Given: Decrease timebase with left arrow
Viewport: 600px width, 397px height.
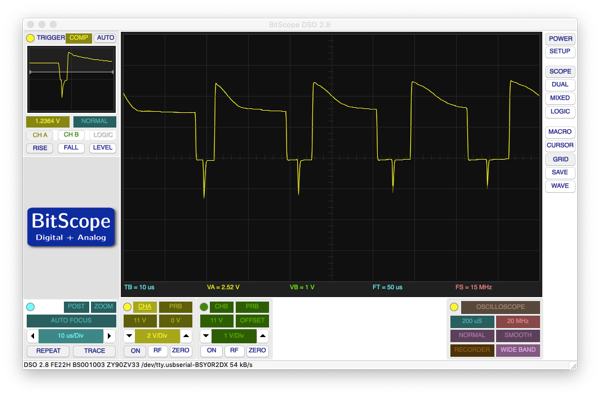Looking at the screenshot, I should (33, 336).
